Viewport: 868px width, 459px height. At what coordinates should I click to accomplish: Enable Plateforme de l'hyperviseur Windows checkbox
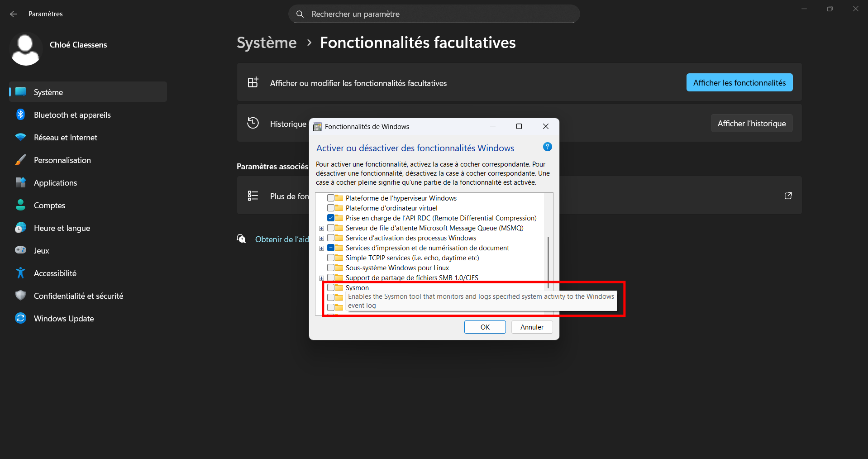pyautogui.click(x=331, y=198)
